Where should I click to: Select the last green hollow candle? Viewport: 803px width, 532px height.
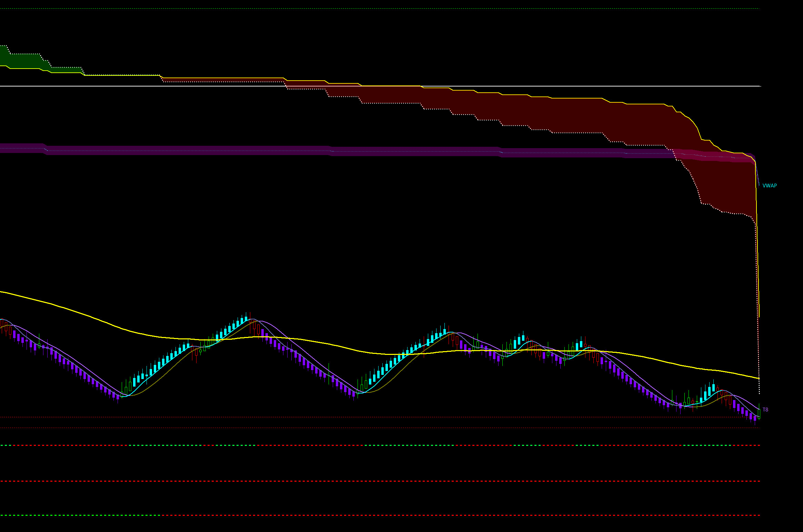point(759,413)
